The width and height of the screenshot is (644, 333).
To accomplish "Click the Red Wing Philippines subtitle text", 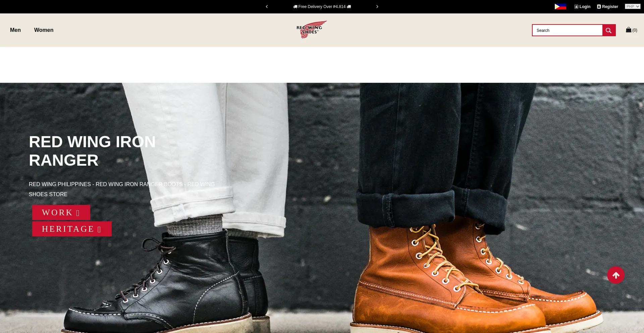I will [x=122, y=189].
